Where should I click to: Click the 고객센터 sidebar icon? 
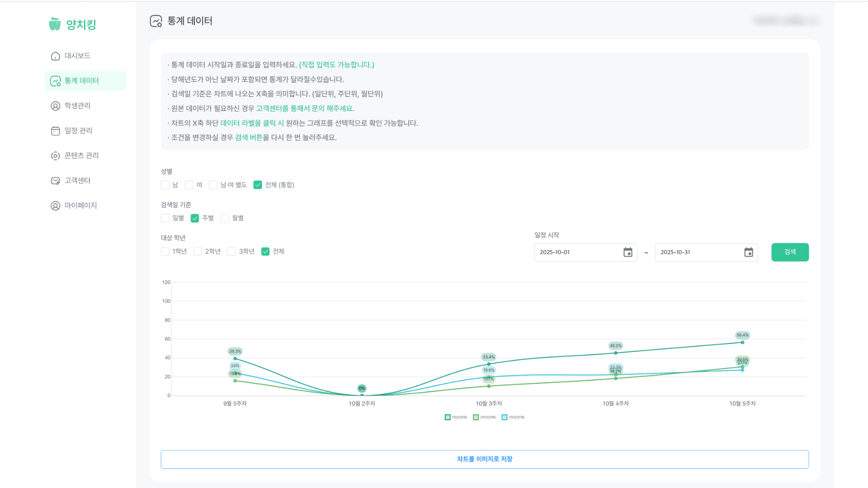point(55,181)
